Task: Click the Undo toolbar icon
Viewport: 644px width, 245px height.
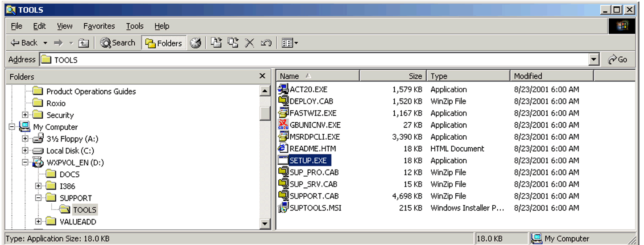Action: 266,43
